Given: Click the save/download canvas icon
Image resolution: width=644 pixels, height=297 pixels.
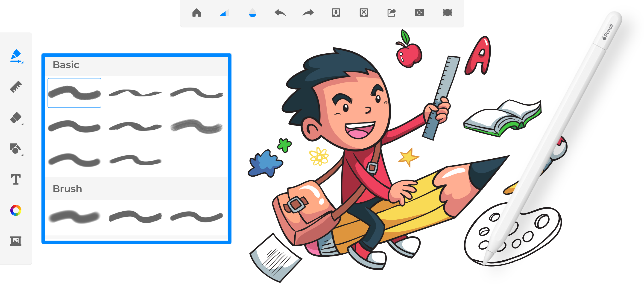Looking at the screenshot, I should (336, 13).
